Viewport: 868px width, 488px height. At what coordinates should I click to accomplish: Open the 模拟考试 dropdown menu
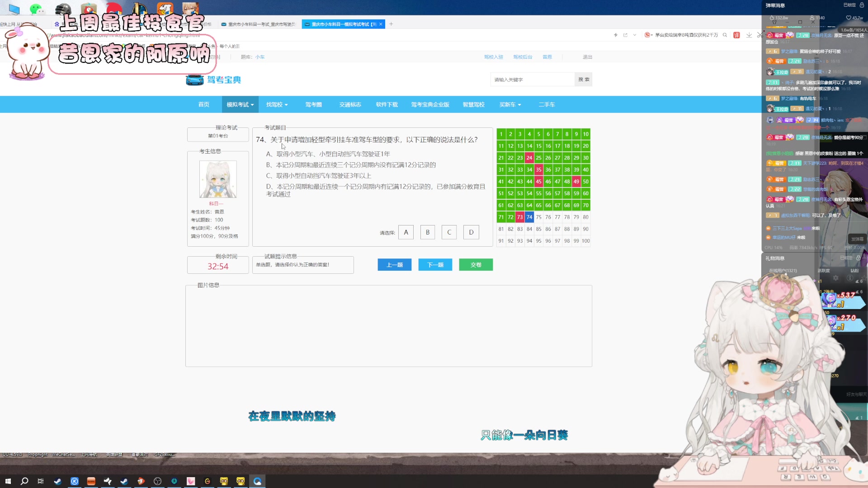pos(240,104)
